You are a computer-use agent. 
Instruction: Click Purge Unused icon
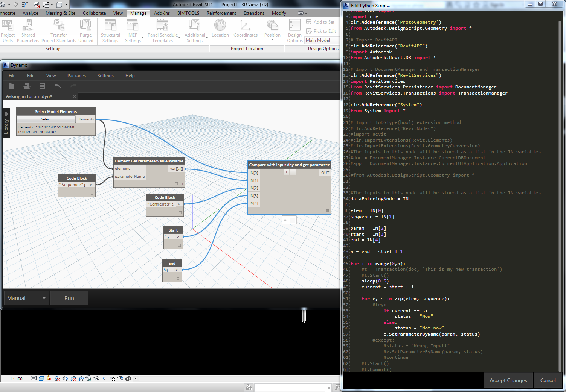coord(85,26)
